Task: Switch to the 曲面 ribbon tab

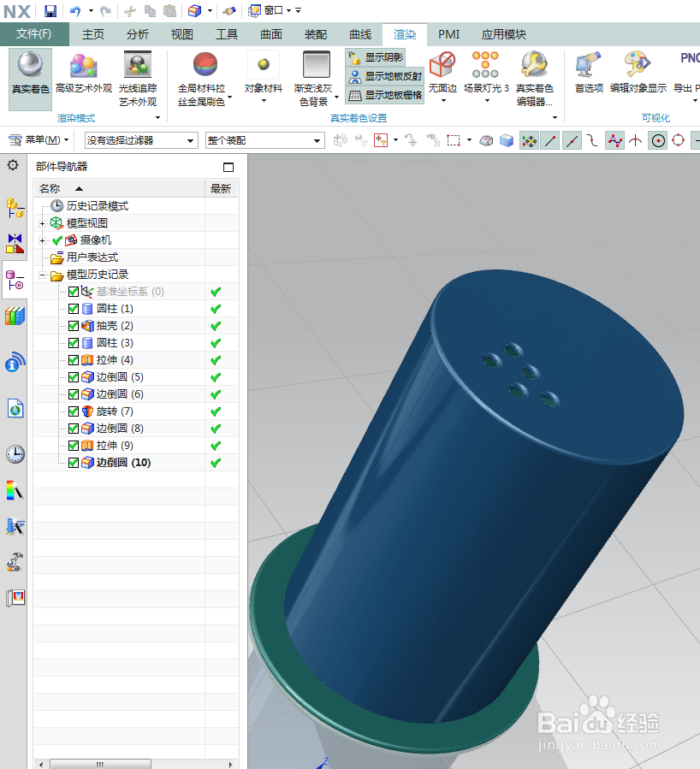Action: click(x=270, y=35)
